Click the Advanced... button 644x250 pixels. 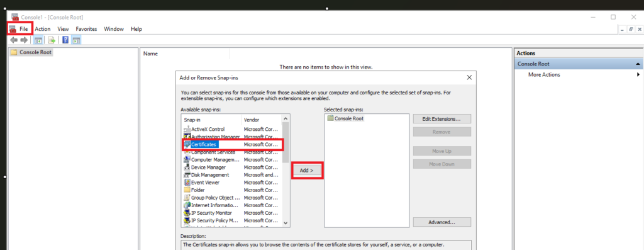coord(442,222)
